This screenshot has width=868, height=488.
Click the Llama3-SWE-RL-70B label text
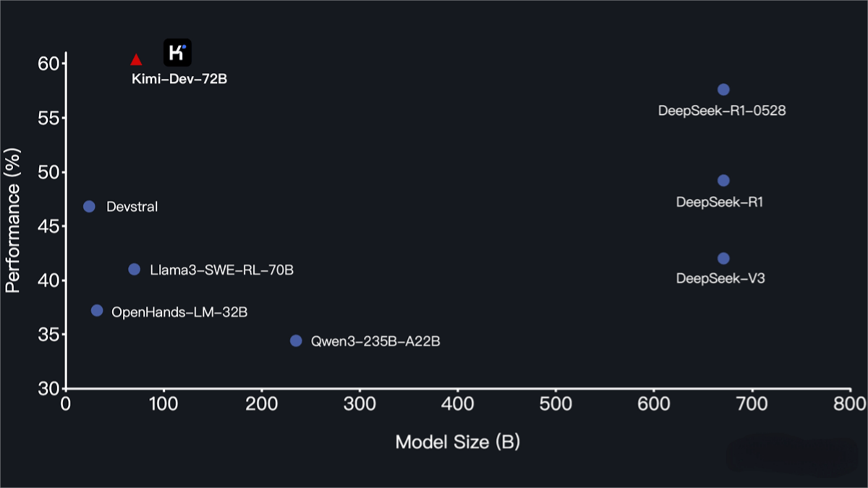221,270
